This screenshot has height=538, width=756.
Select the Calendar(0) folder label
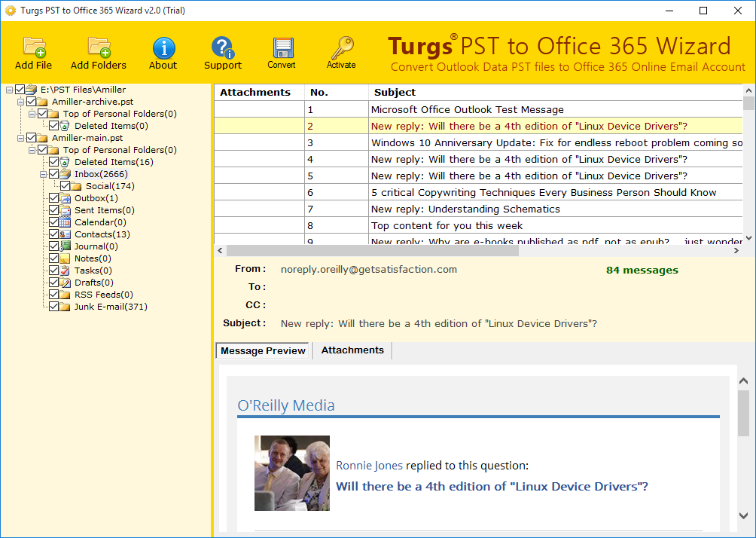point(100,222)
